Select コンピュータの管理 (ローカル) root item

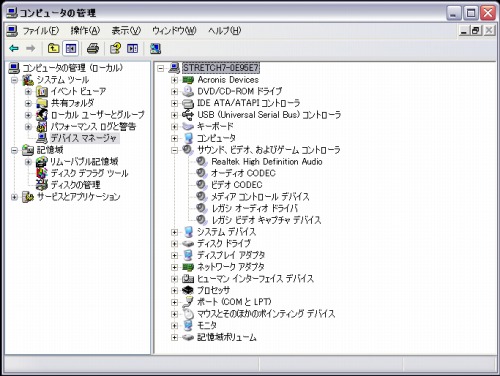[72, 68]
